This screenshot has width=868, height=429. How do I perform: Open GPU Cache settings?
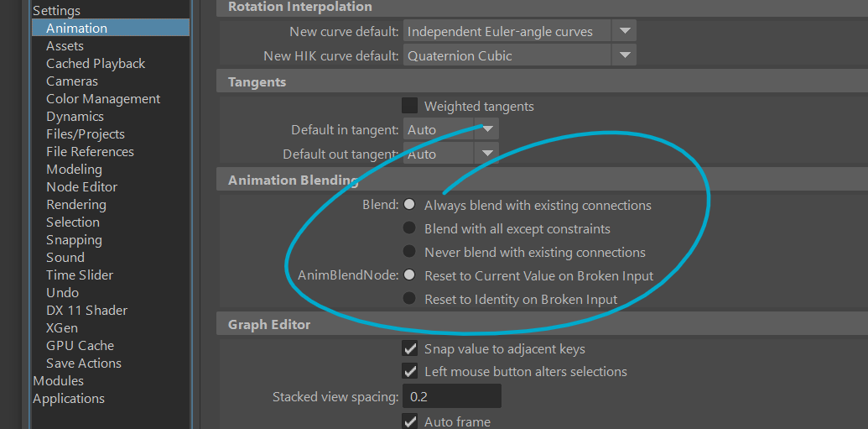(x=80, y=345)
